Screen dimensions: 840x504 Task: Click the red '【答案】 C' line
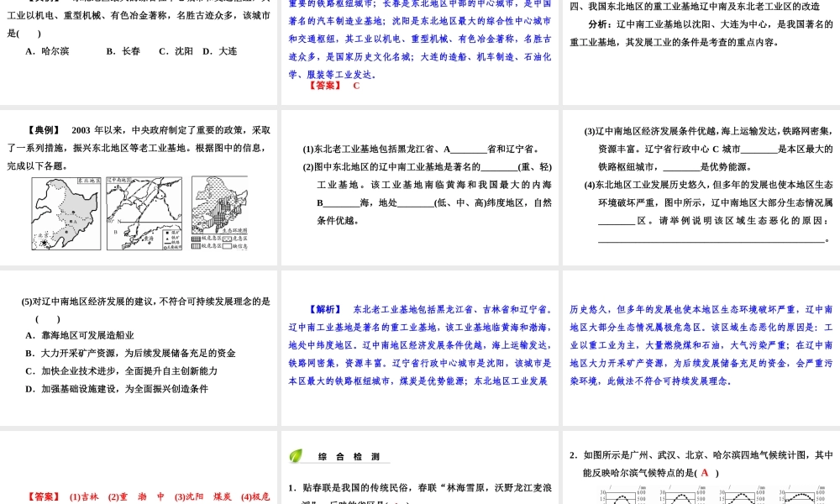(333, 86)
